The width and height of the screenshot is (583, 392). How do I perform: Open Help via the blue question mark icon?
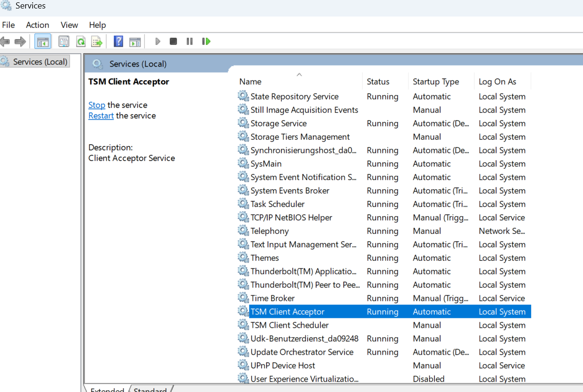(118, 42)
